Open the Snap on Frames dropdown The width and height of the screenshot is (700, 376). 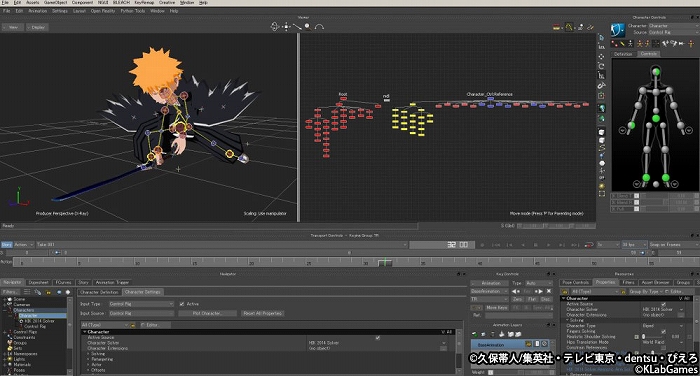click(674, 245)
